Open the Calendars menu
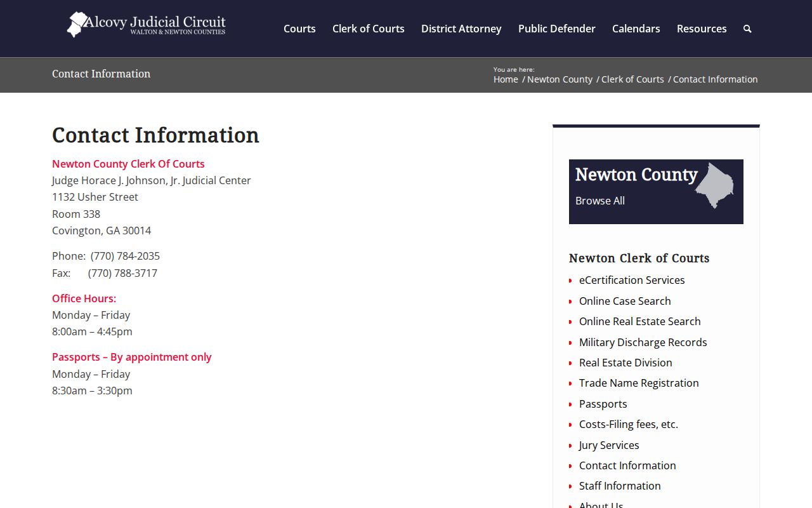 pyautogui.click(x=636, y=29)
